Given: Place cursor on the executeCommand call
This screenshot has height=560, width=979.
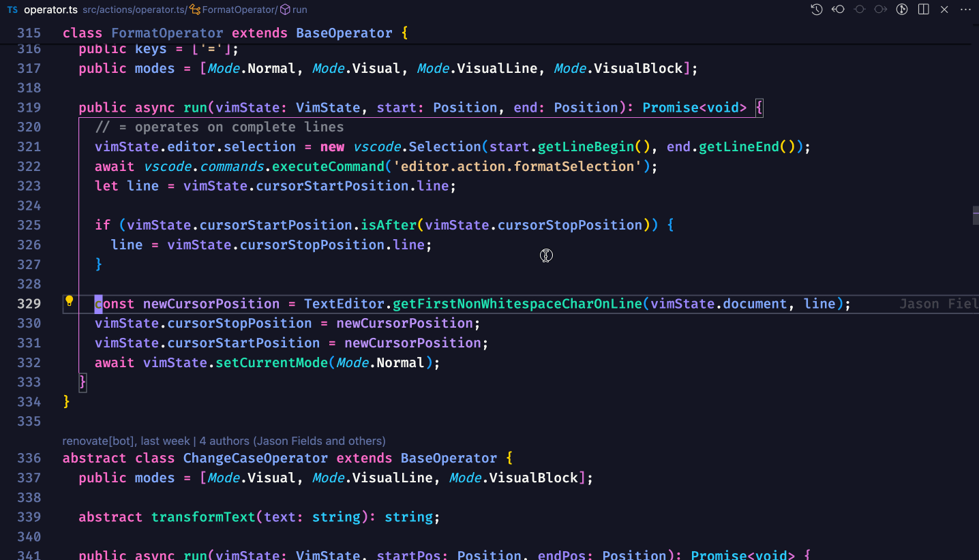Looking at the screenshot, I should pos(324,166).
